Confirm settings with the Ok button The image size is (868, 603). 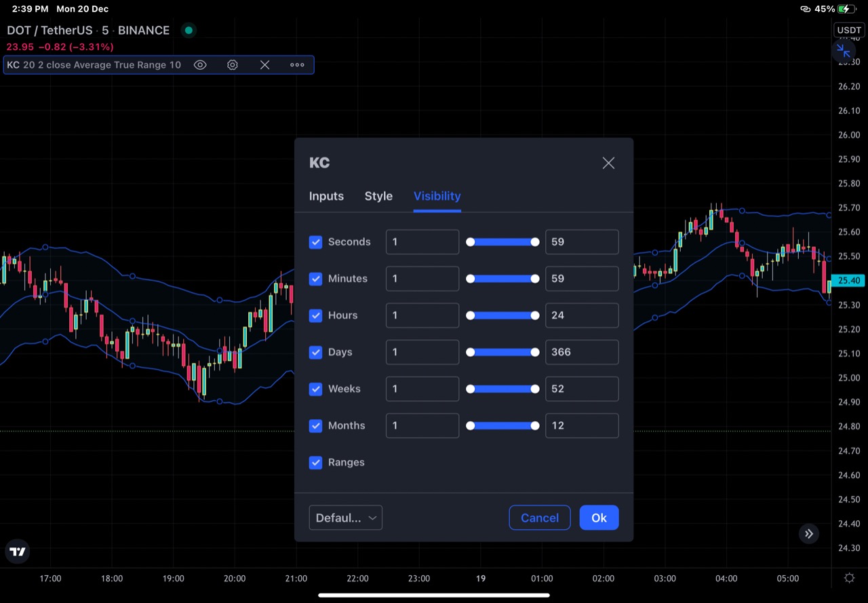[599, 518]
